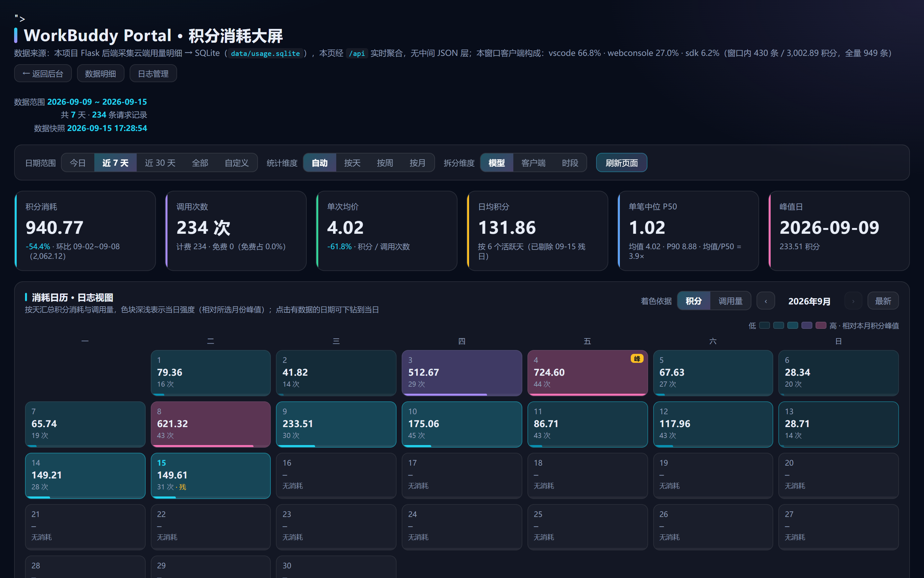Open the 数据明细 page
This screenshot has width=924, height=578.
pos(100,74)
